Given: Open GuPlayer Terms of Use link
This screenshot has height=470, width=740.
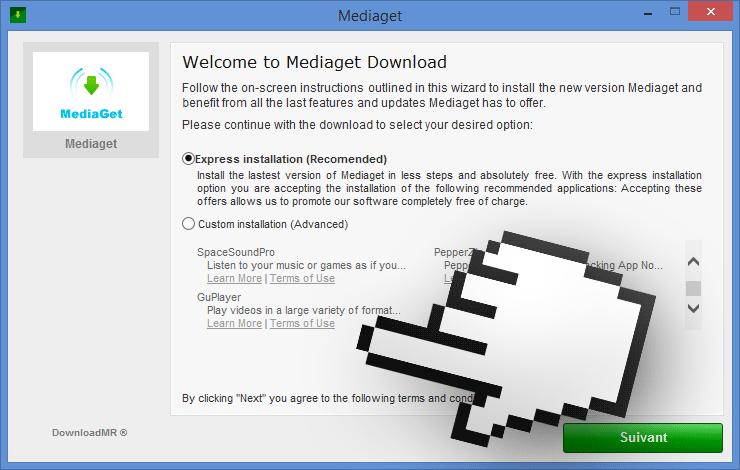Looking at the screenshot, I should [302, 323].
